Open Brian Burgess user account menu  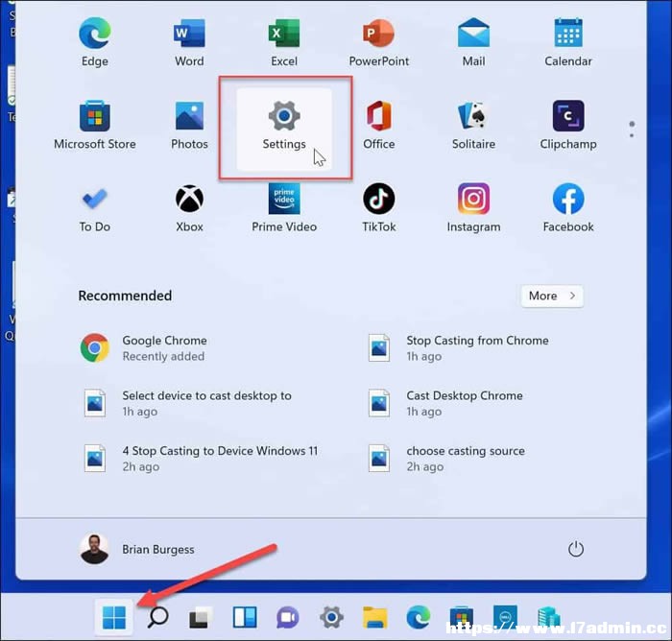pos(137,549)
